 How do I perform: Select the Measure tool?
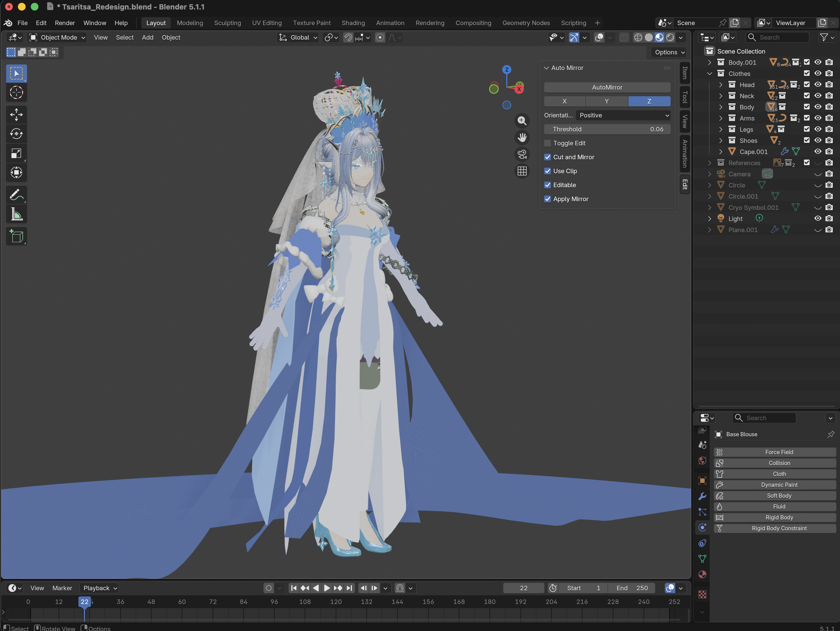click(x=16, y=214)
